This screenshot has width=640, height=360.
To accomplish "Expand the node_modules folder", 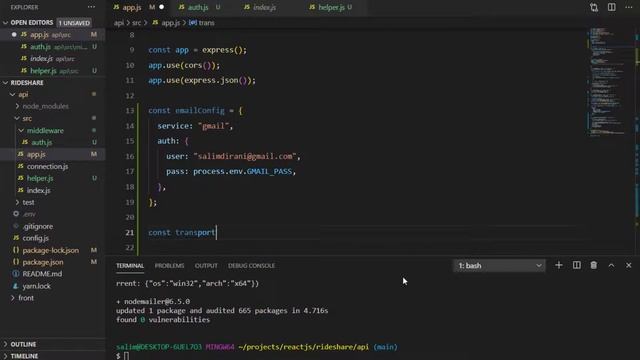I will (17, 106).
